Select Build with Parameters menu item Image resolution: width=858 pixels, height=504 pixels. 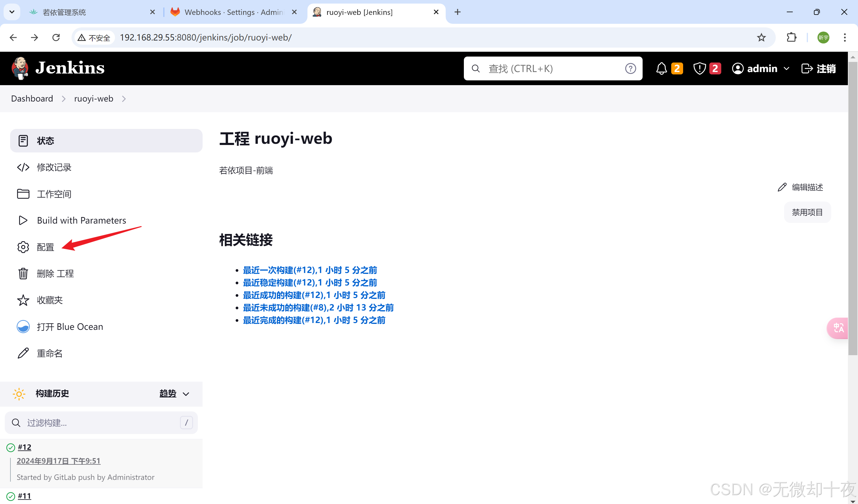point(81,221)
